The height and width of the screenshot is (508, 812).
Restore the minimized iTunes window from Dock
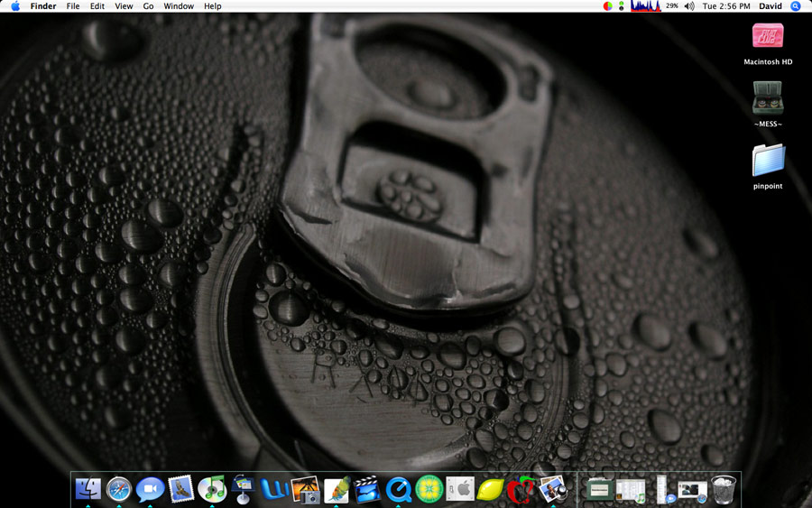click(631, 491)
